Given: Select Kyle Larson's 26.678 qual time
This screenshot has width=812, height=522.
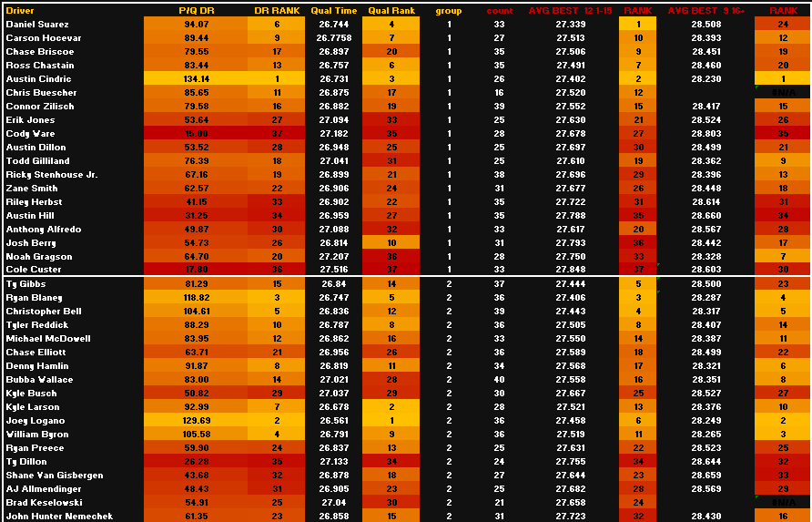Looking at the screenshot, I should 334,407.
